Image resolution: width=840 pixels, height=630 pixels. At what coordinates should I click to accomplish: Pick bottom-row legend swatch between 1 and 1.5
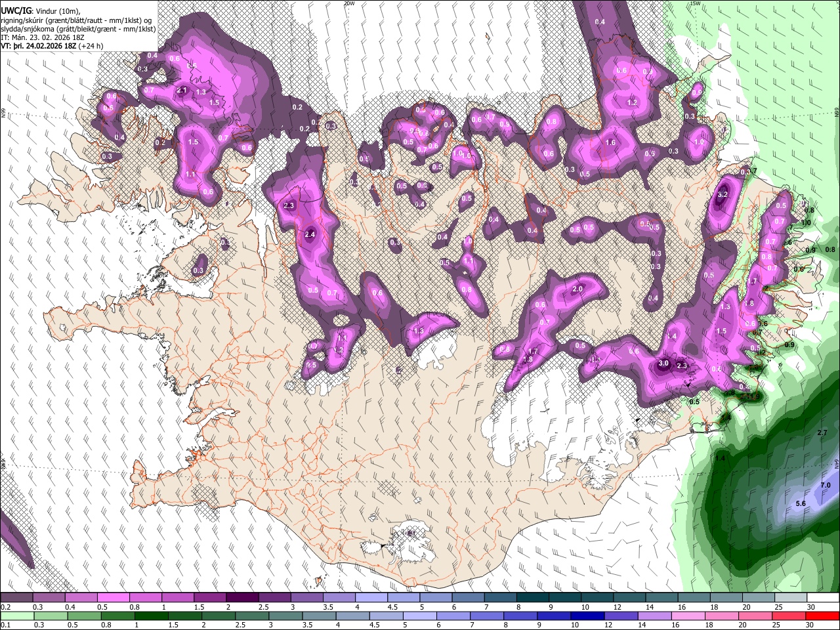(152, 616)
